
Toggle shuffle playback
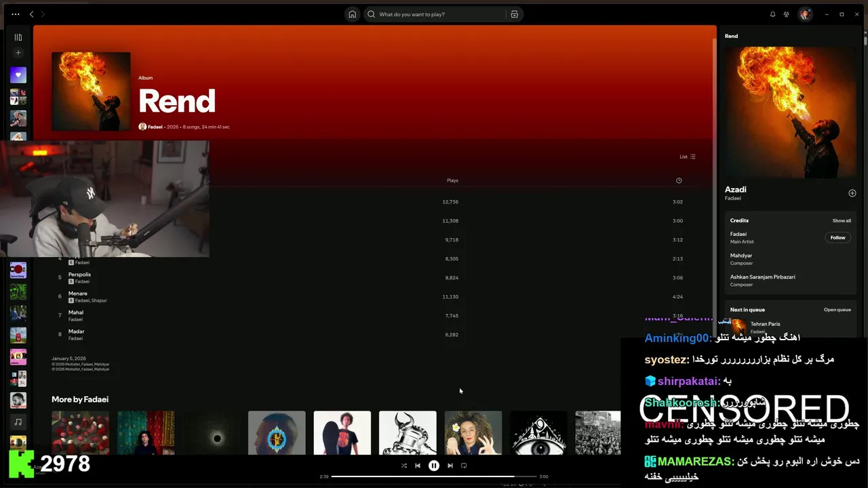(x=404, y=466)
